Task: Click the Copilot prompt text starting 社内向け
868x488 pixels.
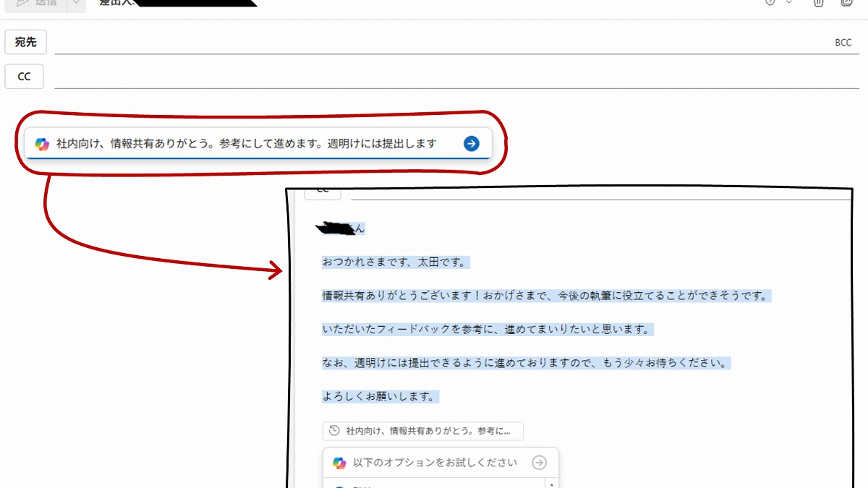Action: 247,143
